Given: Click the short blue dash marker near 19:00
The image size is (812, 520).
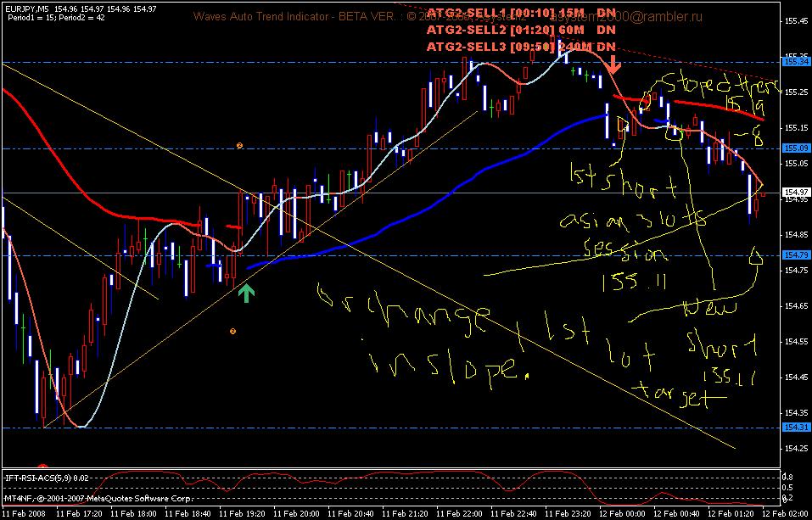Looking at the screenshot, I should pyautogui.click(x=213, y=266).
